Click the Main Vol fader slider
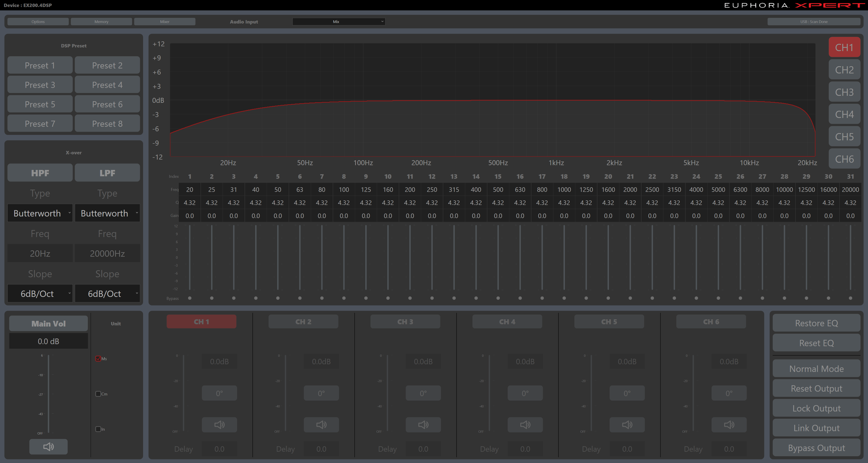 (x=49, y=394)
